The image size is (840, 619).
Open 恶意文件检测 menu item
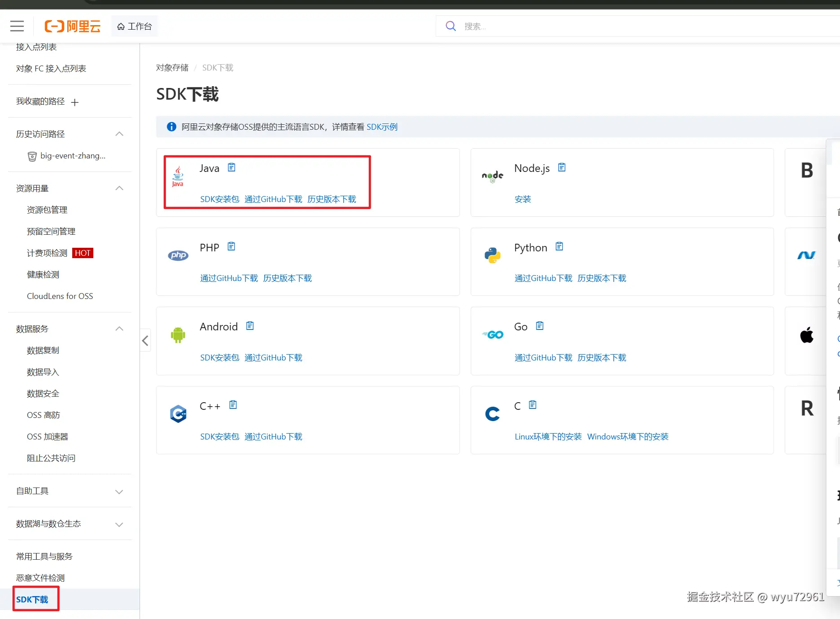[40, 578]
